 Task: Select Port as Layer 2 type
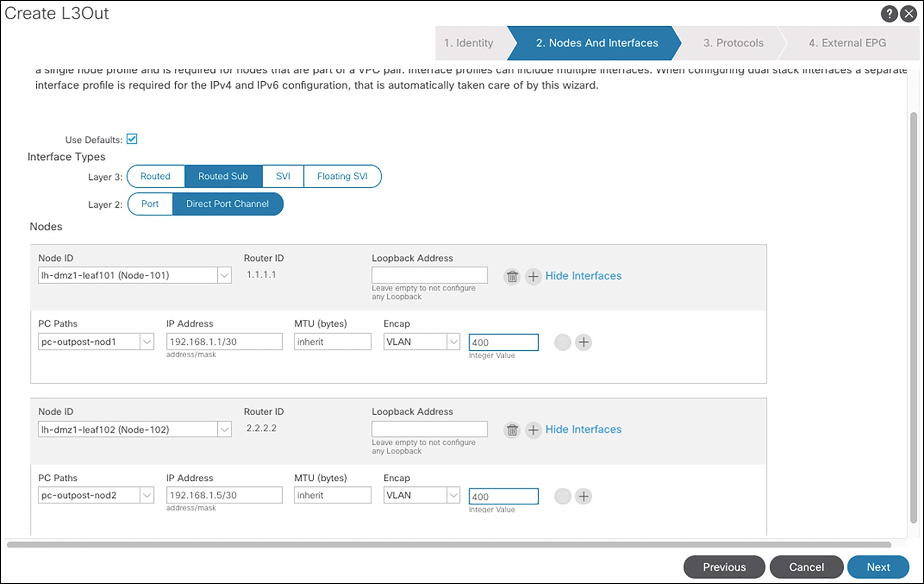pyautogui.click(x=150, y=204)
